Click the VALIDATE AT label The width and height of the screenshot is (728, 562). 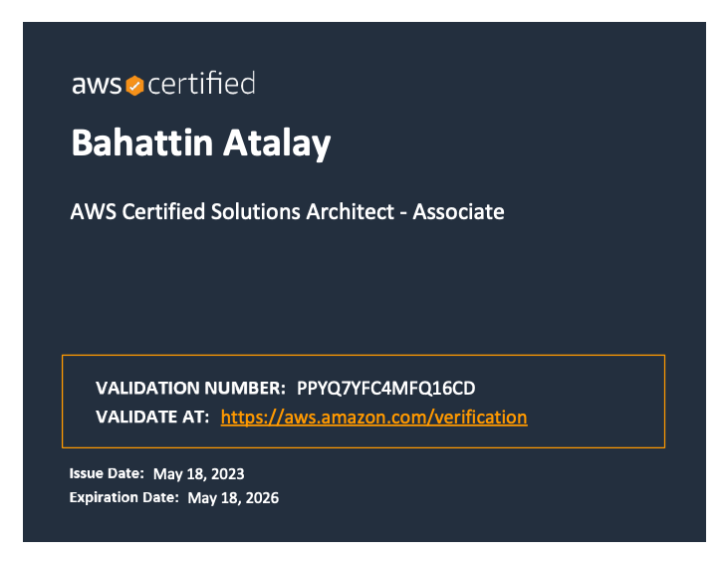152,417
